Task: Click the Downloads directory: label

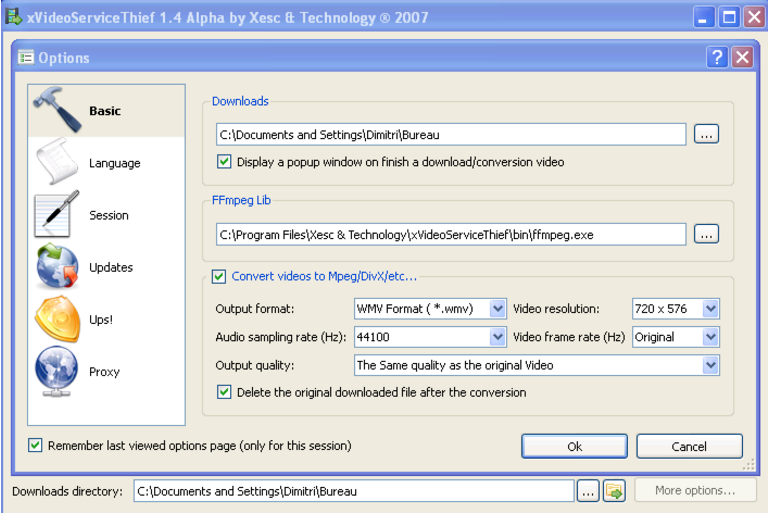Action: tap(68, 491)
